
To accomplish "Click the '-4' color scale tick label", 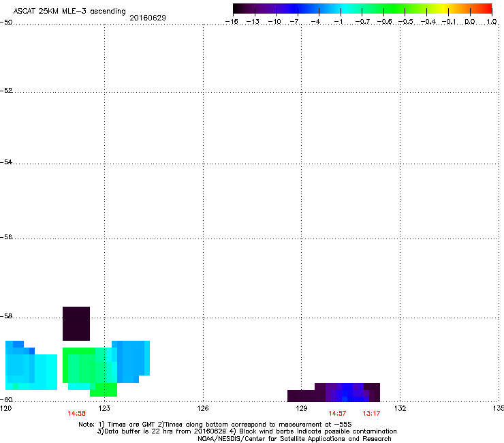I will coord(316,22).
